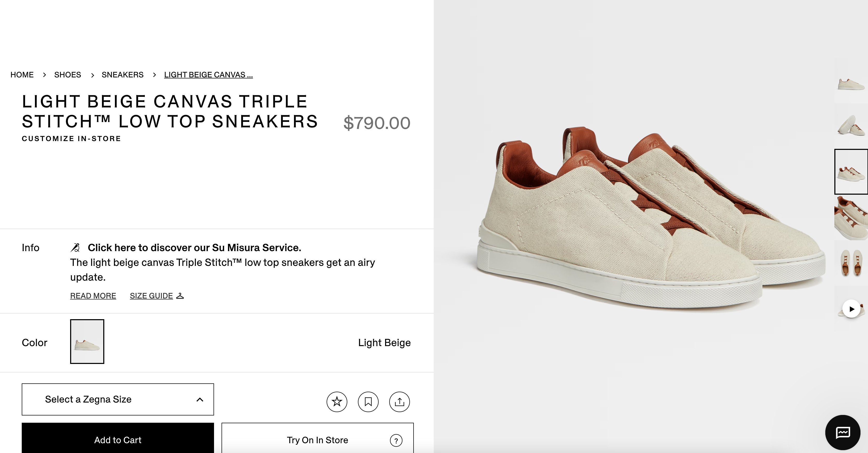The image size is (868, 453).
Task: Open the Read More link
Action: tap(93, 296)
